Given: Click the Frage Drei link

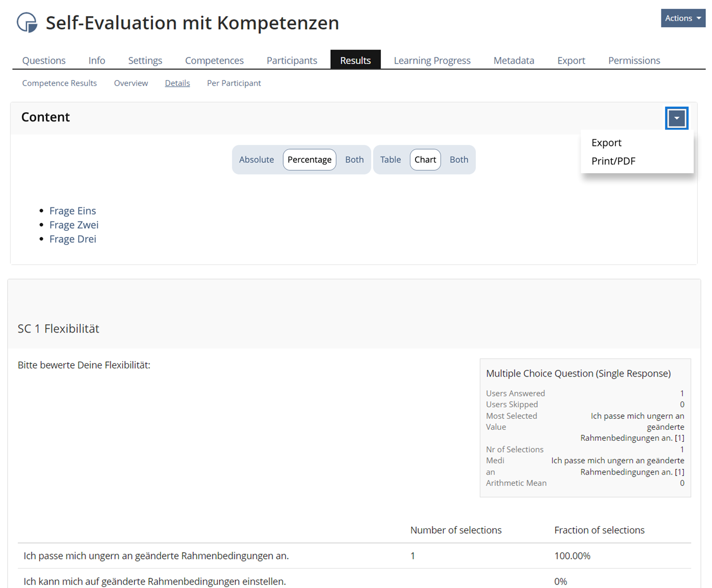Looking at the screenshot, I should 73,239.
